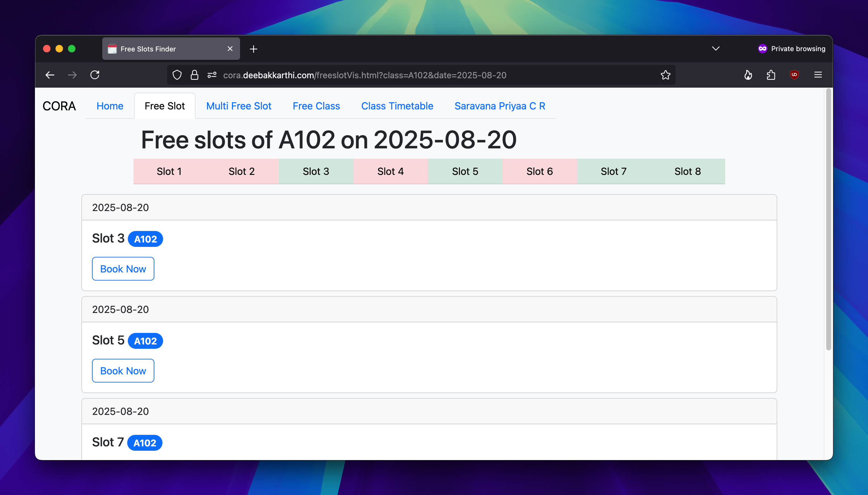Expand the list-all-tabs chevron
This screenshot has width=868, height=495.
coord(716,49)
